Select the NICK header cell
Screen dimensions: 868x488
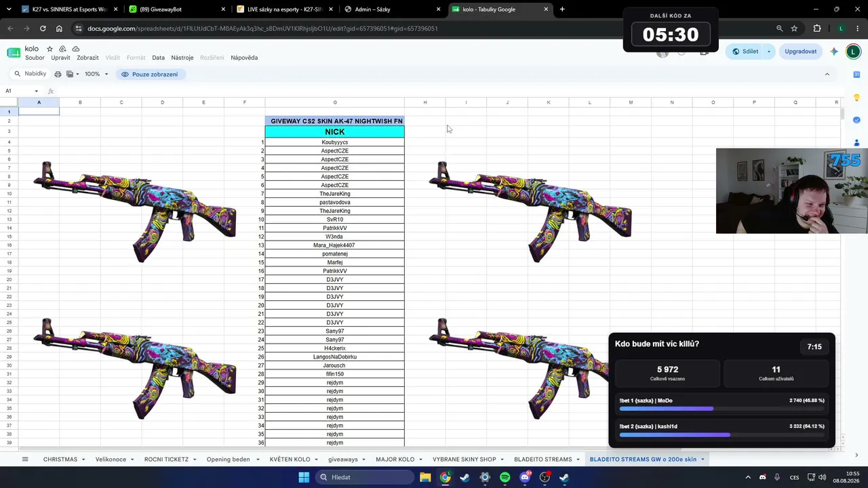point(334,131)
